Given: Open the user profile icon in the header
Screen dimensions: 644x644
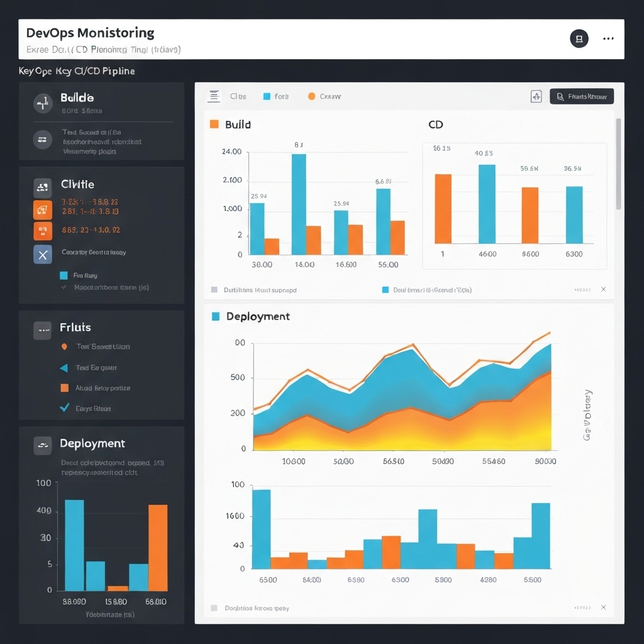Looking at the screenshot, I should [x=579, y=38].
